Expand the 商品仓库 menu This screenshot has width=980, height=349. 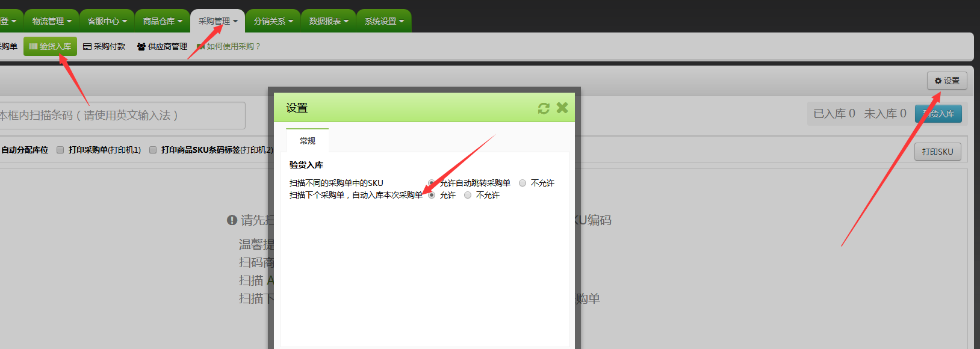tap(163, 21)
